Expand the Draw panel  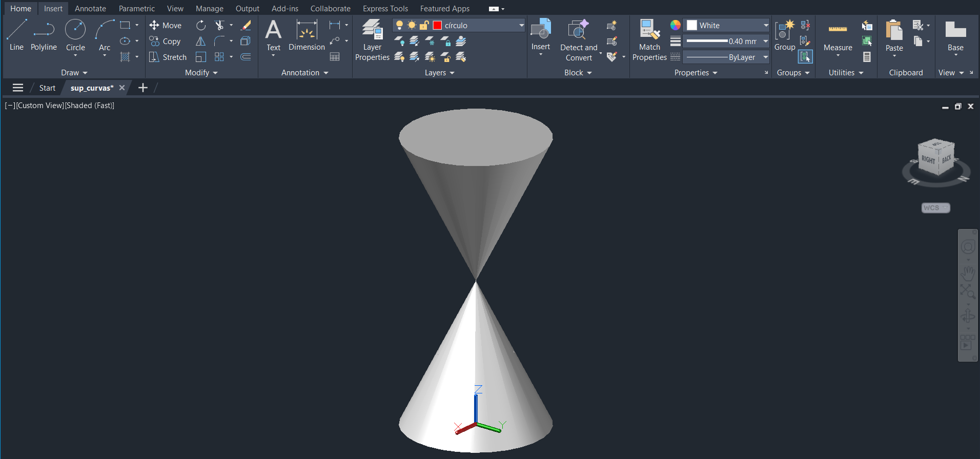click(x=74, y=73)
